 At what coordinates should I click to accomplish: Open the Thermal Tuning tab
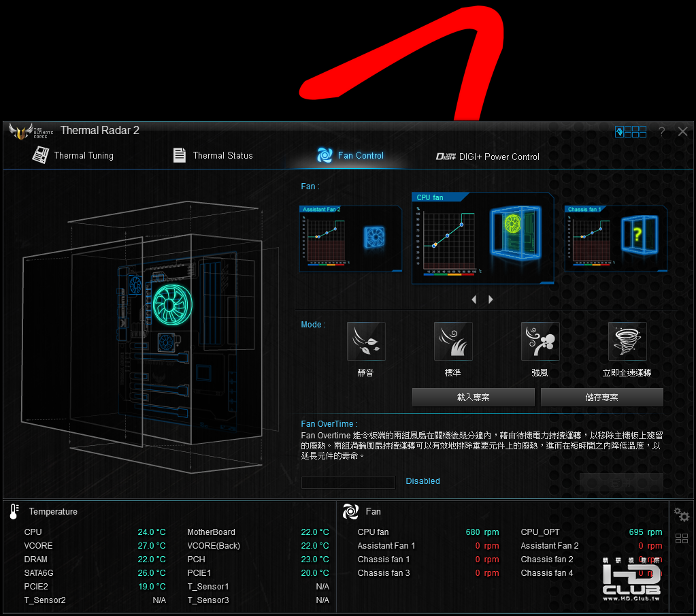click(x=73, y=155)
